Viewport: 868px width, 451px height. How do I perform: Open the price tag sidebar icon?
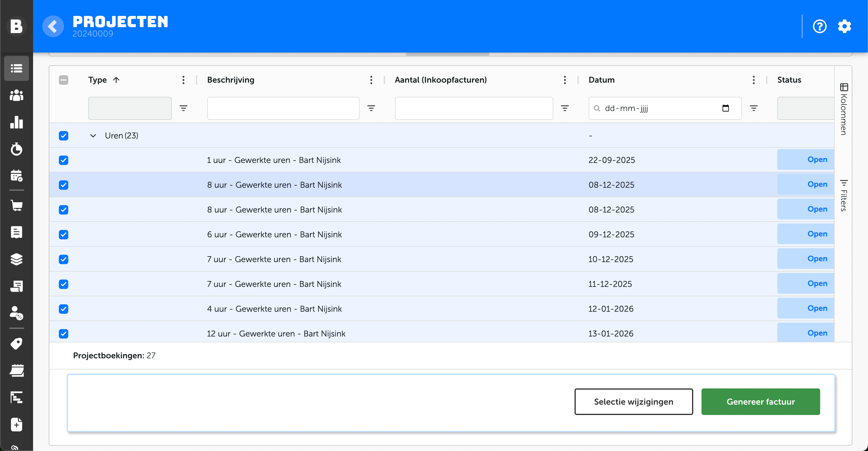[16, 343]
